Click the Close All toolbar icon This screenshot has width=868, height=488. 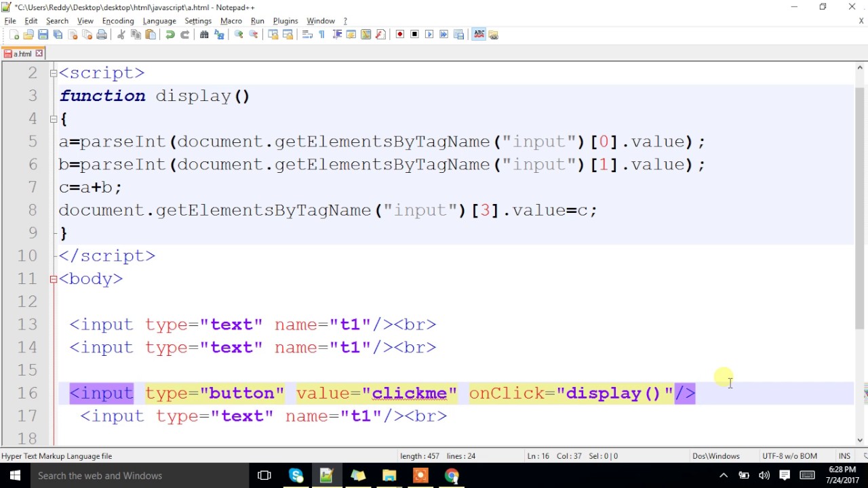87,35
